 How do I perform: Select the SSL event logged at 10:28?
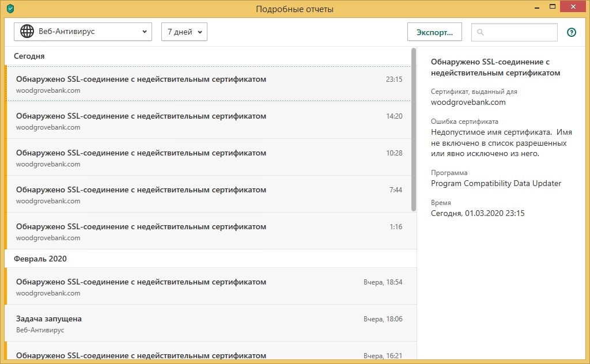click(x=209, y=158)
